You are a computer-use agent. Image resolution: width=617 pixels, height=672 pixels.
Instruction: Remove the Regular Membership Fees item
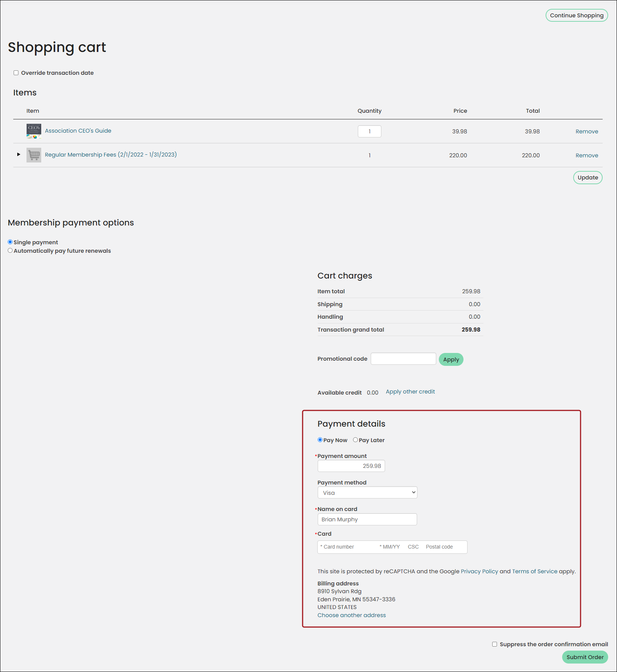[587, 155]
